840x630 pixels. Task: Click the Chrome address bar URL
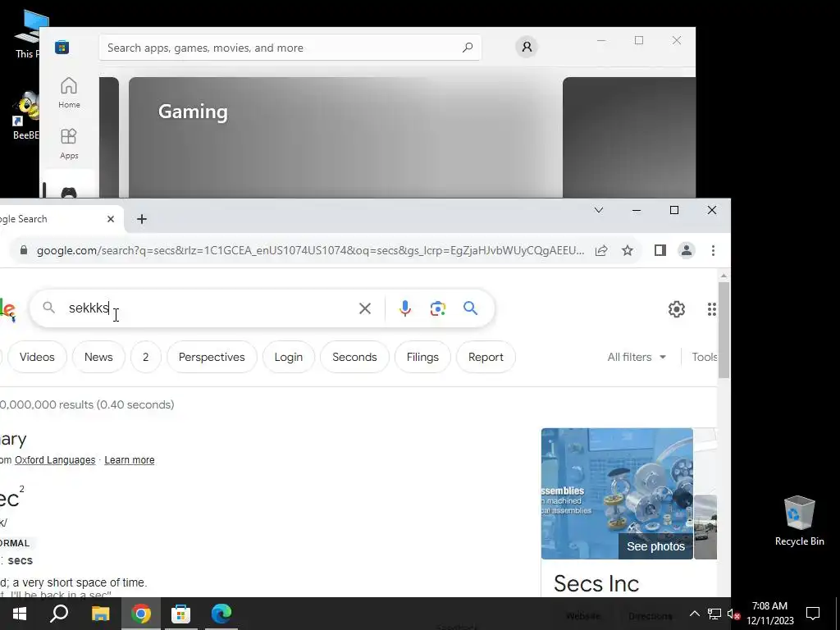(x=310, y=250)
